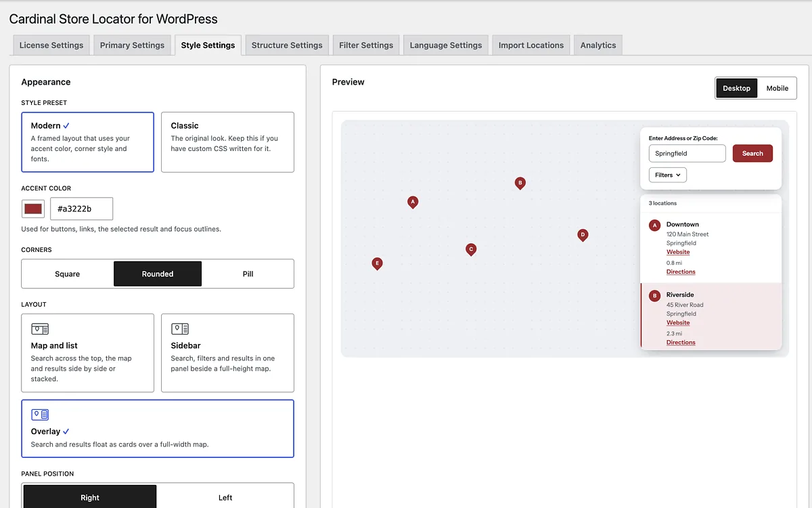Set panel position to Left
The height and width of the screenshot is (508, 812).
click(x=225, y=496)
